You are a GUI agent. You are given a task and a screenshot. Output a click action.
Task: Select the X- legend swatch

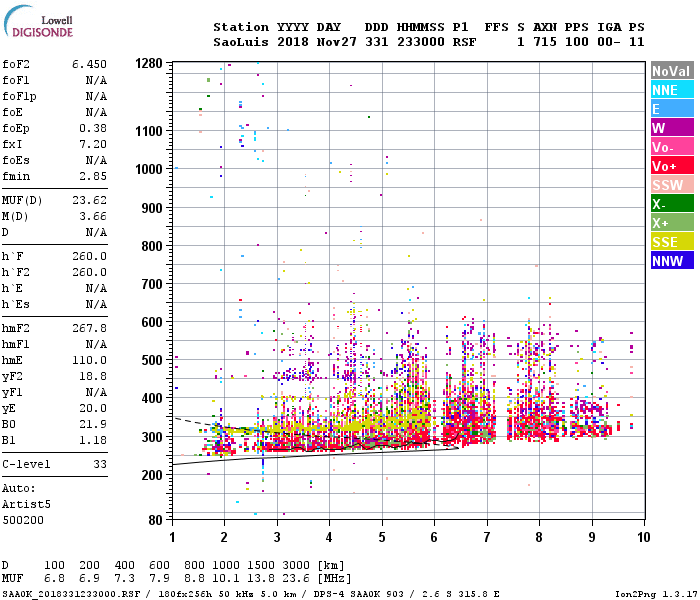672,204
